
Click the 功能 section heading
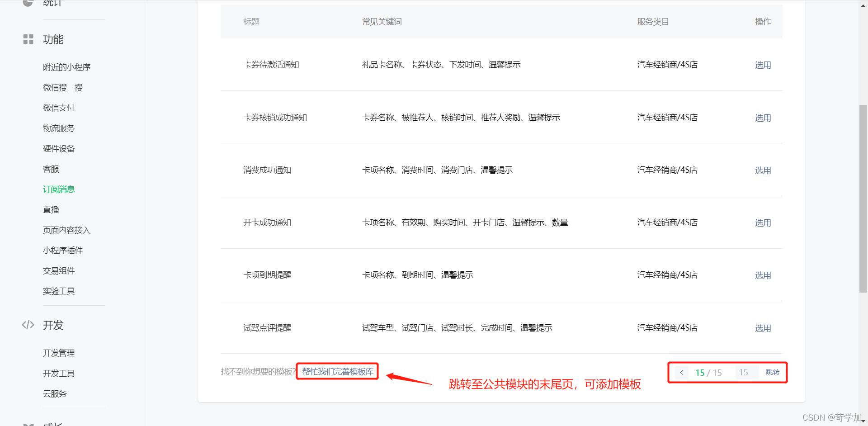pos(53,39)
